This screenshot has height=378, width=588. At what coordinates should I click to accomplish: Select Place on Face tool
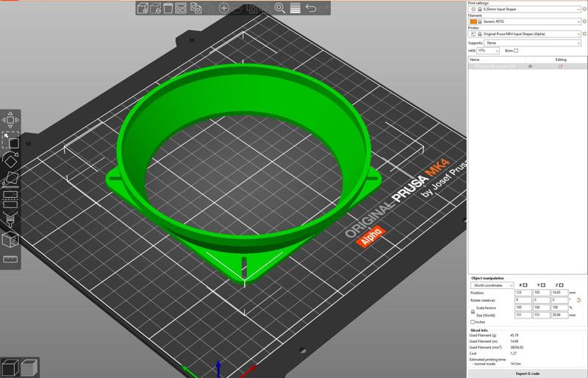(x=10, y=179)
